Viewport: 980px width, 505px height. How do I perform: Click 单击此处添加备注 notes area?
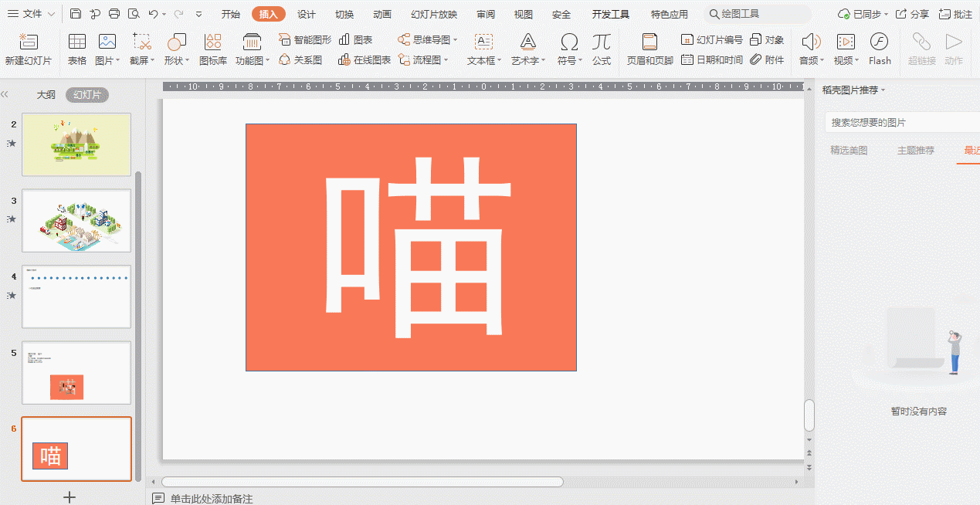212,499
